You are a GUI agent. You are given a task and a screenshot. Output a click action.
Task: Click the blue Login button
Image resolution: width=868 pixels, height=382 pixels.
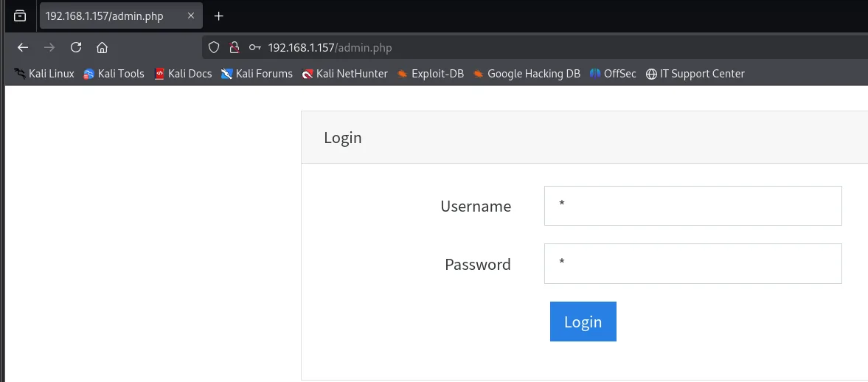[583, 322]
